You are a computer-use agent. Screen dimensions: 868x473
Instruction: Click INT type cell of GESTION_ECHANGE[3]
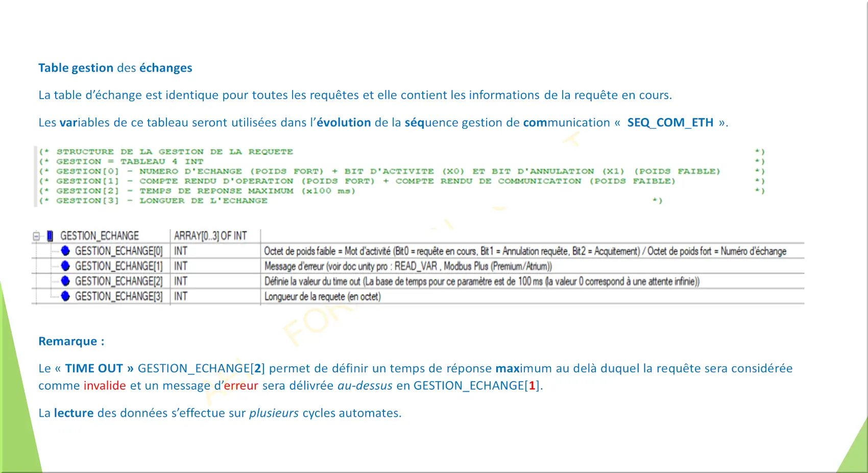pos(181,296)
